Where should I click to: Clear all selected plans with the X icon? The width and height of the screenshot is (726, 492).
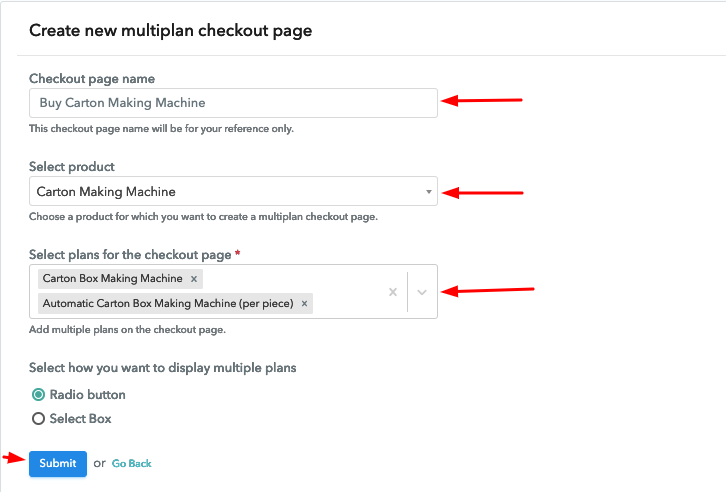393,292
